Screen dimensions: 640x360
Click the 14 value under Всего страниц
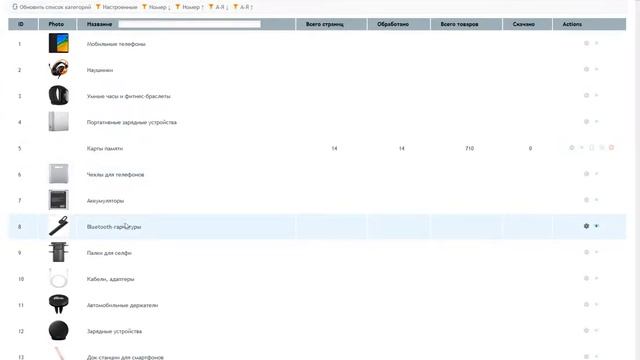point(334,149)
